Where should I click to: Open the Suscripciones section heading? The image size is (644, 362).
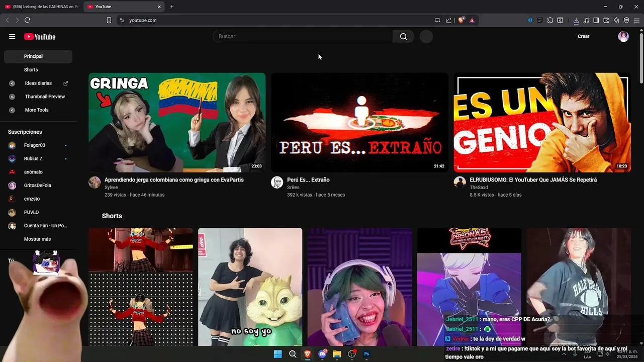click(x=25, y=132)
